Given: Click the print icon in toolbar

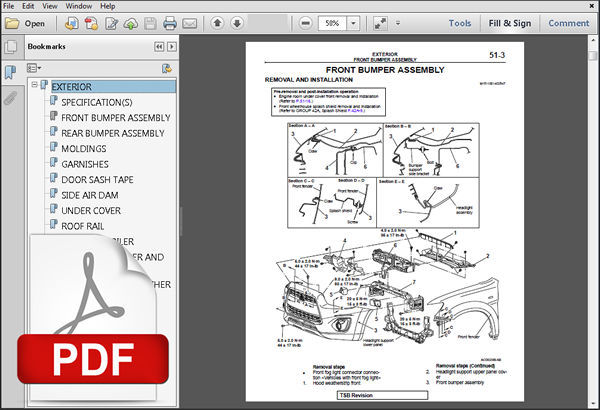Looking at the screenshot, I should click(x=170, y=23).
